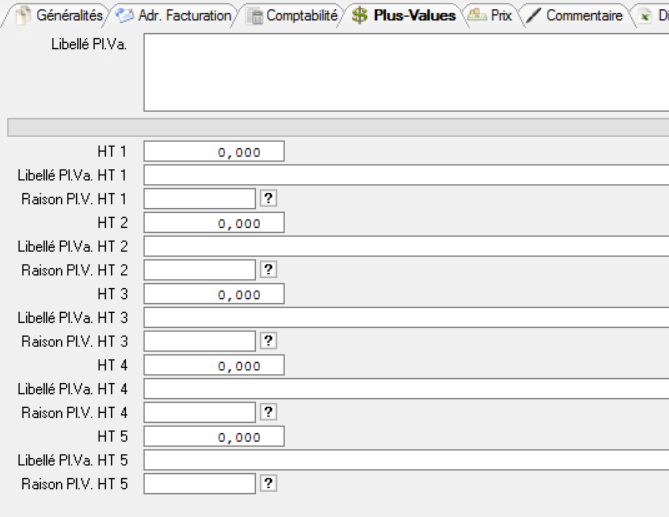
Task: Open lookup for Raison Pl.V. HT 4
Action: 268,412
